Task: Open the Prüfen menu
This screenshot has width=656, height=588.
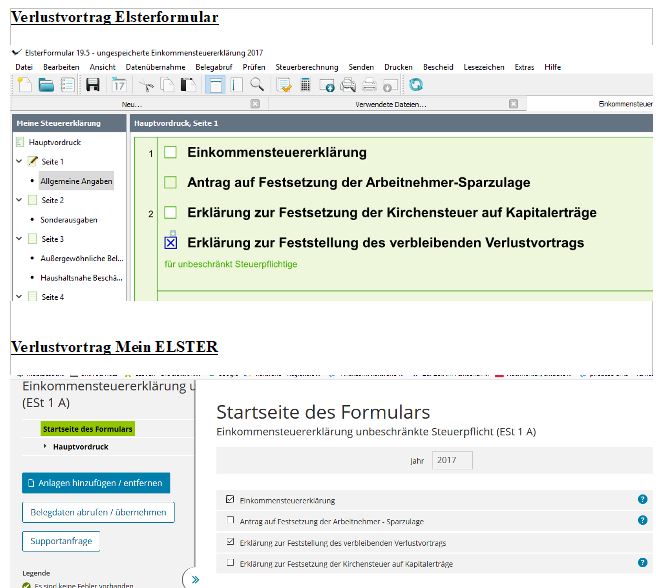Action: 254,67
